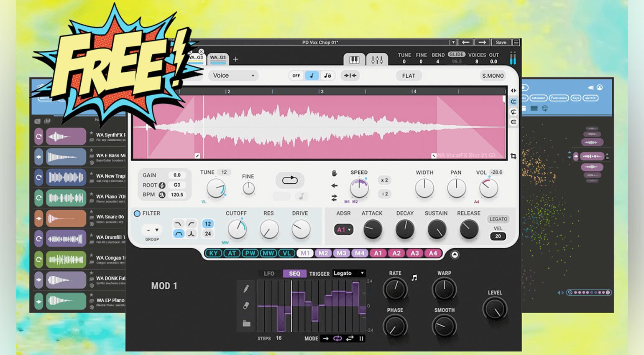Image resolution: width=644 pixels, height=355 pixels.
Task: Click the FLAT button
Action: click(409, 76)
